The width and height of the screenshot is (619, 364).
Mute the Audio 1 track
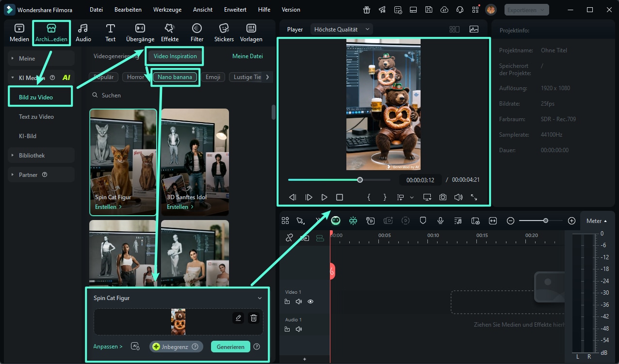pyautogui.click(x=299, y=329)
